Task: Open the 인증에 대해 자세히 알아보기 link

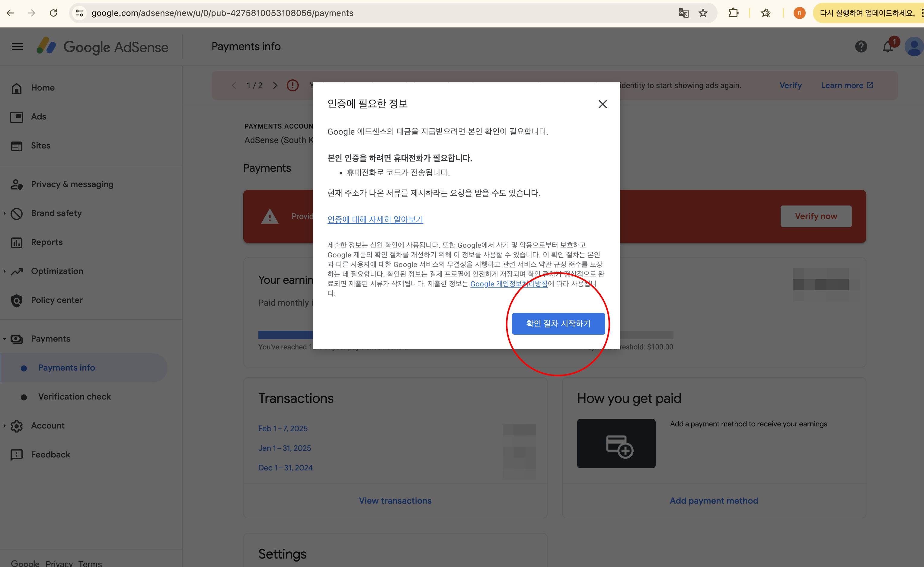Action: 375,219
